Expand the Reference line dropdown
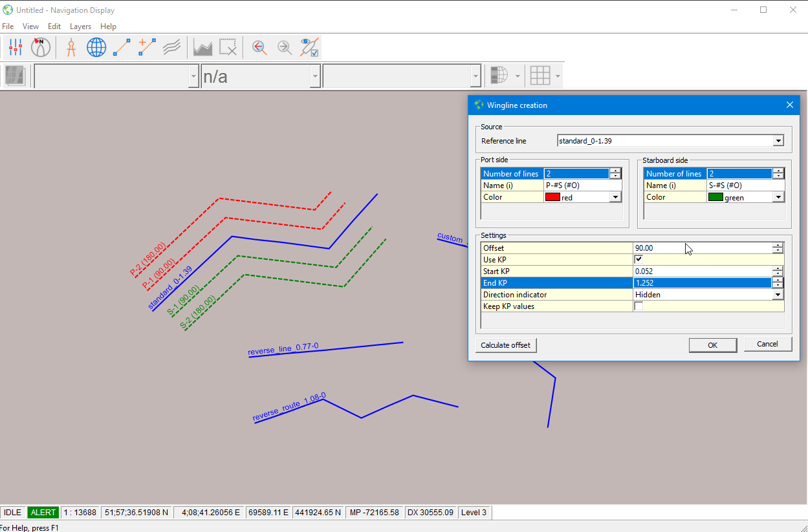 pos(778,141)
